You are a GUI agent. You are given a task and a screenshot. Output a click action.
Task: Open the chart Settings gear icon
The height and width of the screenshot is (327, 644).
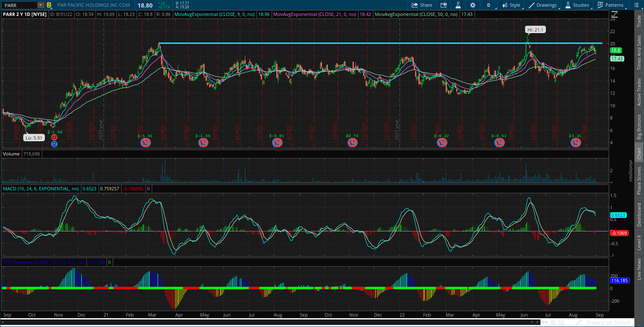[x=473, y=5]
